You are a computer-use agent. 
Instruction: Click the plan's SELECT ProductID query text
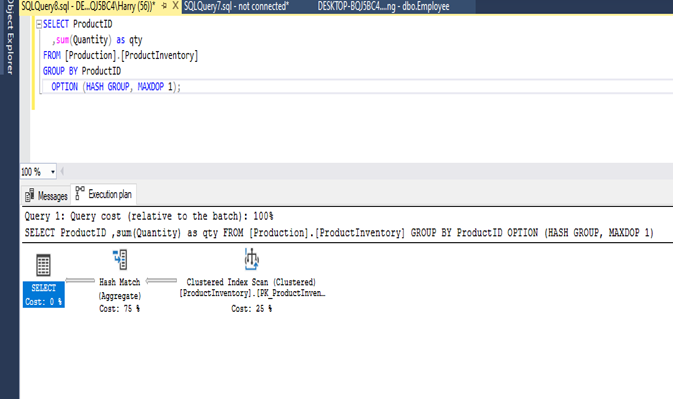coord(339,233)
